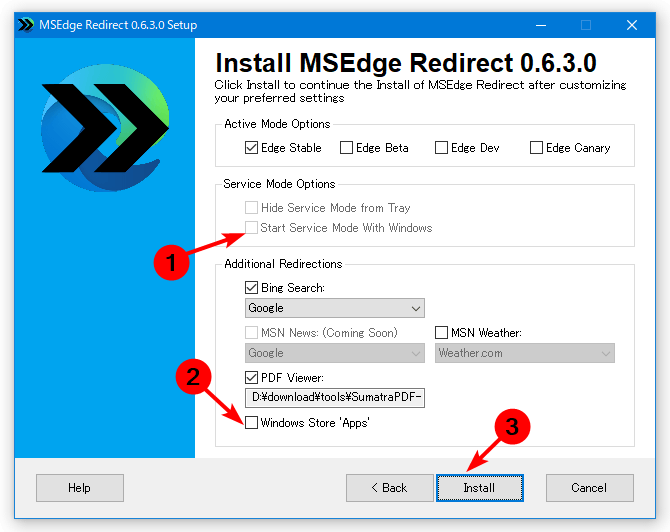Enable the Edge Canary checkbox
670x532 pixels.
(536, 148)
